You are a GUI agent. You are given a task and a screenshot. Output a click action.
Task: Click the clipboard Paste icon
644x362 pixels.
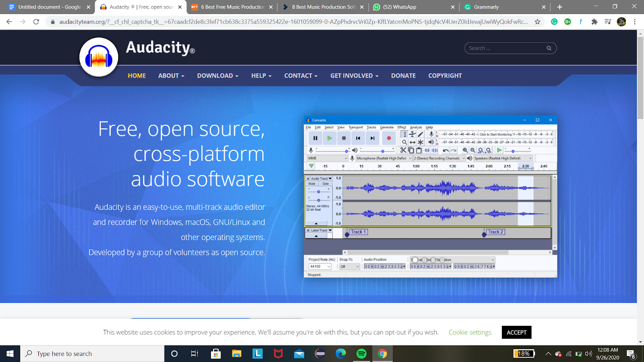coord(419,150)
